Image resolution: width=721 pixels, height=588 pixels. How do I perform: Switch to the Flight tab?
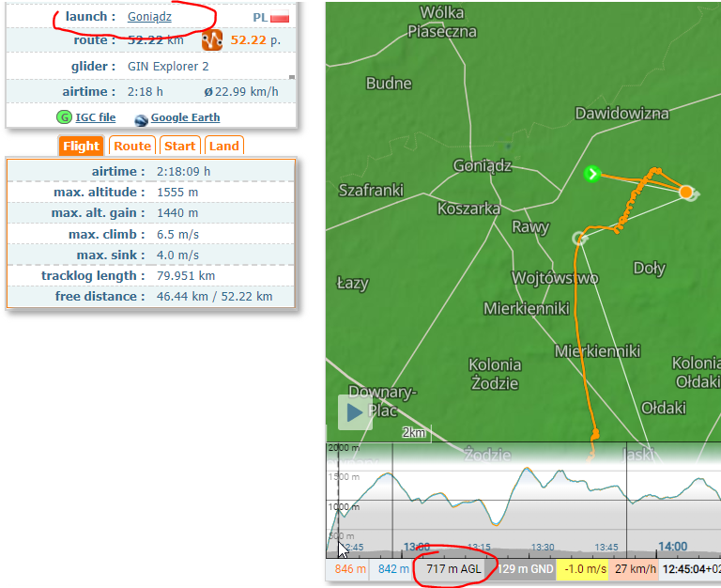(x=82, y=146)
